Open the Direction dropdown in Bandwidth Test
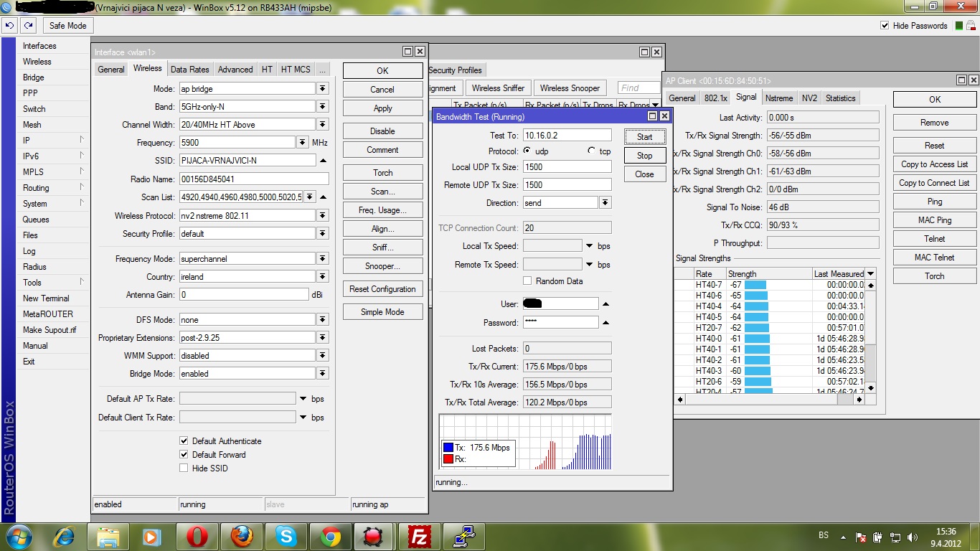Image resolution: width=980 pixels, height=551 pixels. (606, 203)
